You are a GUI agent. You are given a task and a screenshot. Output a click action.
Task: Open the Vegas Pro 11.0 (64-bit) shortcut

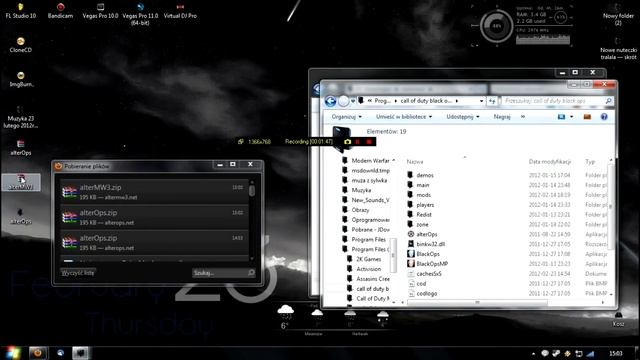pyautogui.click(x=140, y=14)
